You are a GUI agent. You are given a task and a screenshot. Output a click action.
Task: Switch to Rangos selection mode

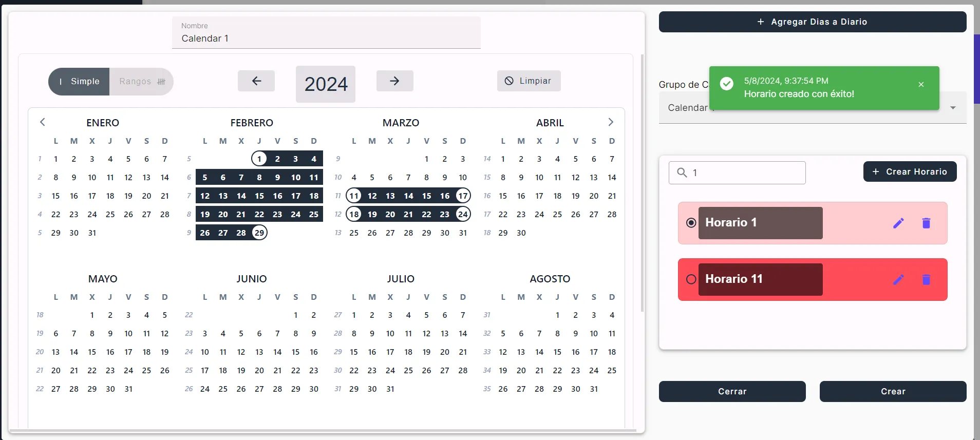(141, 82)
